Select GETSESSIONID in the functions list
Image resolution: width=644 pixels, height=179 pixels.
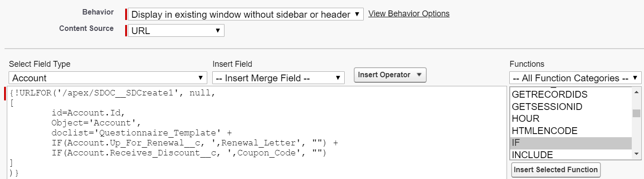(x=571, y=107)
